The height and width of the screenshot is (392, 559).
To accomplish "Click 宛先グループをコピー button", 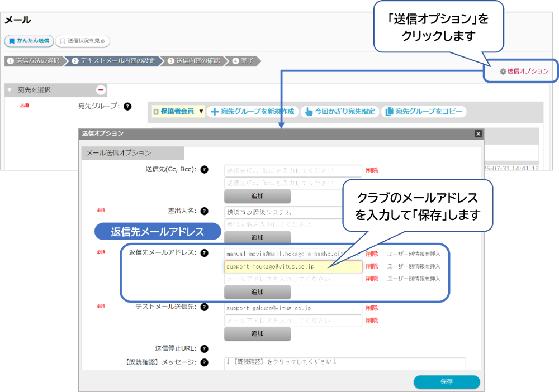I will (x=424, y=112).
